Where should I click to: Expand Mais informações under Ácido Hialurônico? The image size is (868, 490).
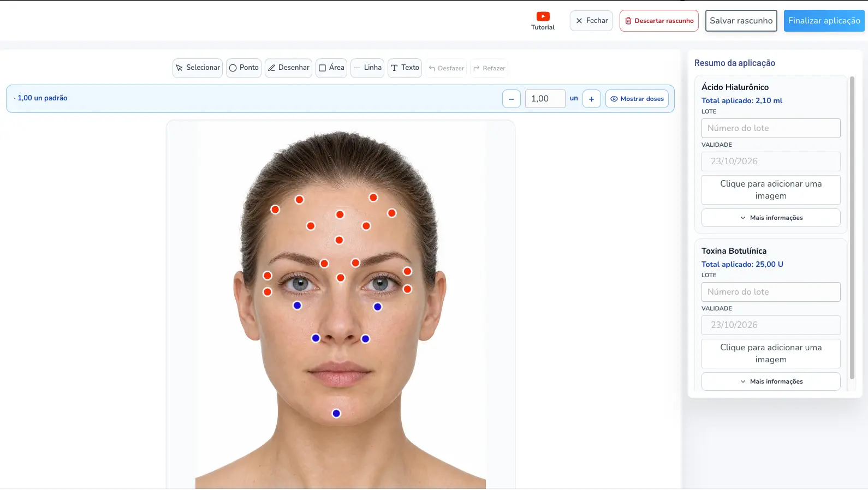[x=771, y=218]
